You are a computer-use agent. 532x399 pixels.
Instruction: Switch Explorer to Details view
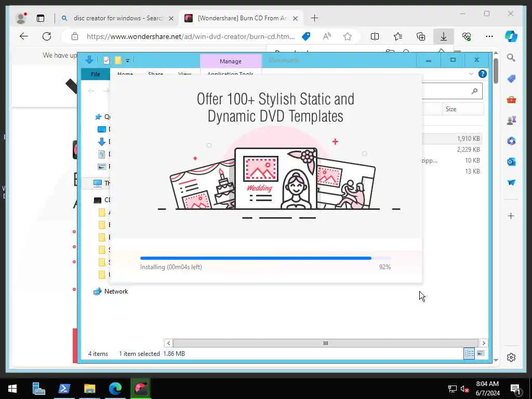469,353
